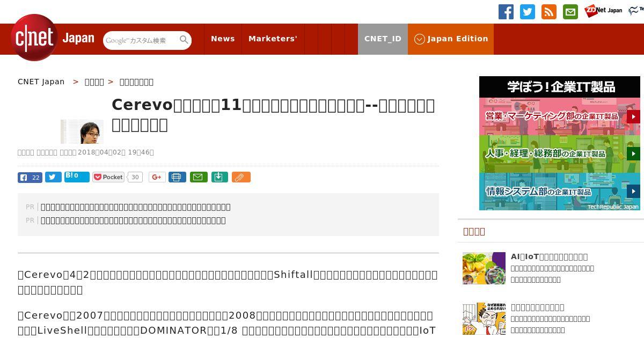
Task: Visit the ZDNet Japan logo link
Action: (603, 10)
